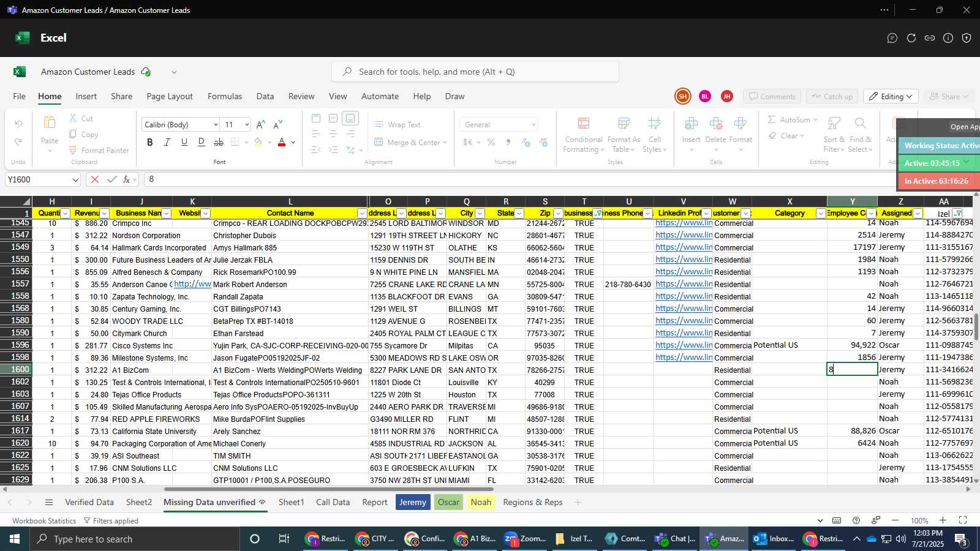This screenshot has height=551, width=980.
Task: Open the website link in Anderson Canoe row
Action: coord(192,284)
